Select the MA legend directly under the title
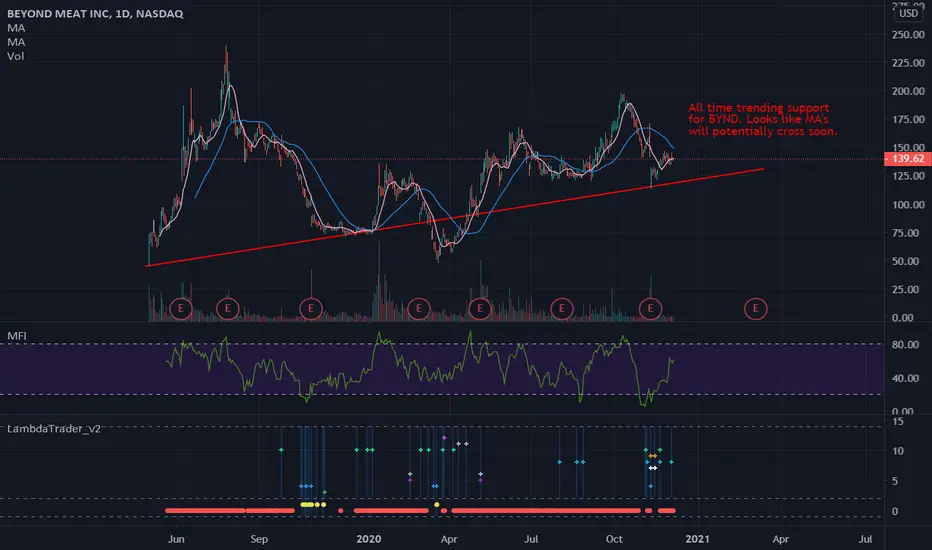This screenshot has height=550, width=932. click(x=16, y=28)
